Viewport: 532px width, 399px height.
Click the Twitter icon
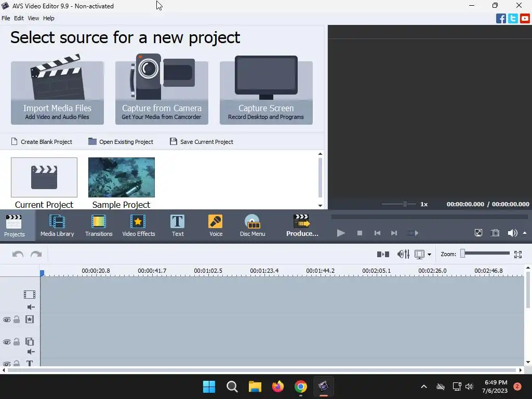(513, 18)
